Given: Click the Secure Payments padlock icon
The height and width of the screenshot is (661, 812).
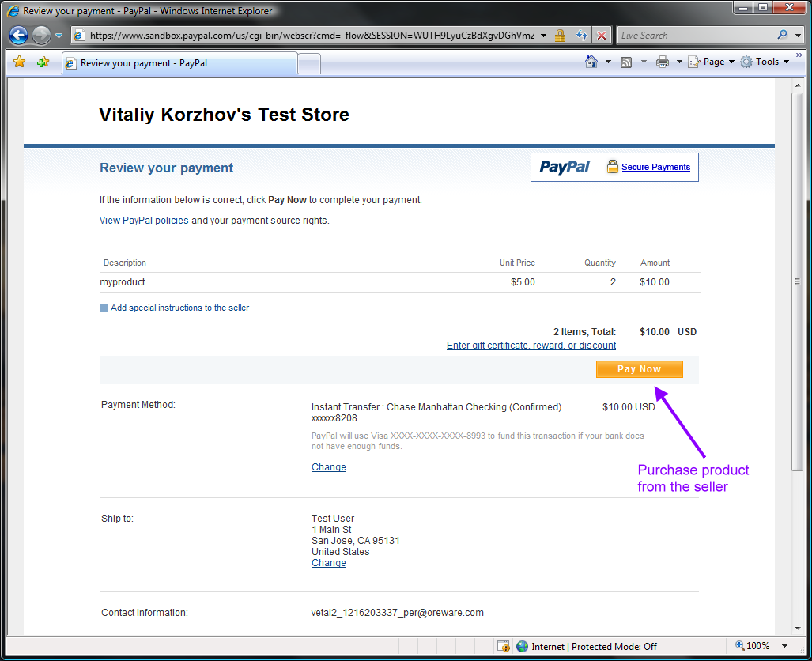Looking at the screenshot, I should pyautogui.click(x=612, y=166).
